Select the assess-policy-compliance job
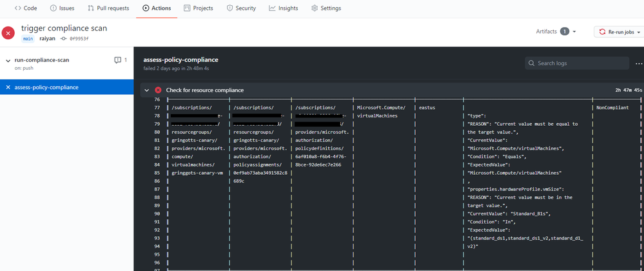The image size is (644, 271). [66, 87]
